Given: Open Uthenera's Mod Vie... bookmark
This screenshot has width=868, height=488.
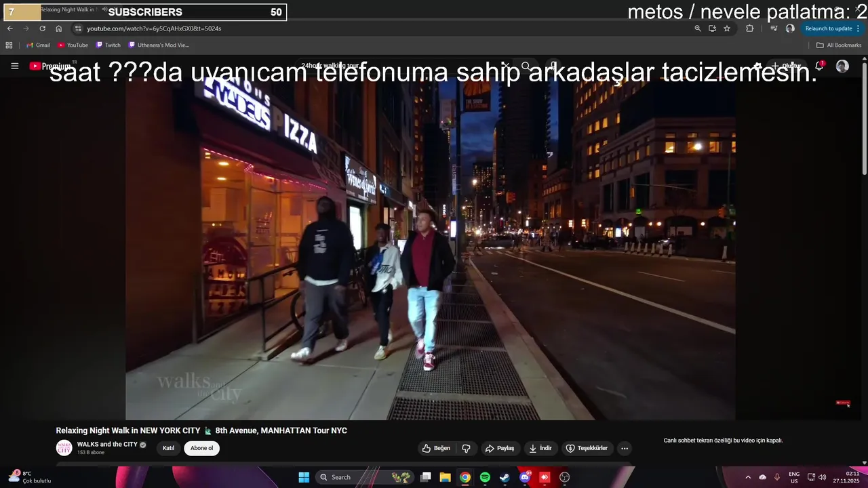Looking at the screenshot, I should click(159, 45).
